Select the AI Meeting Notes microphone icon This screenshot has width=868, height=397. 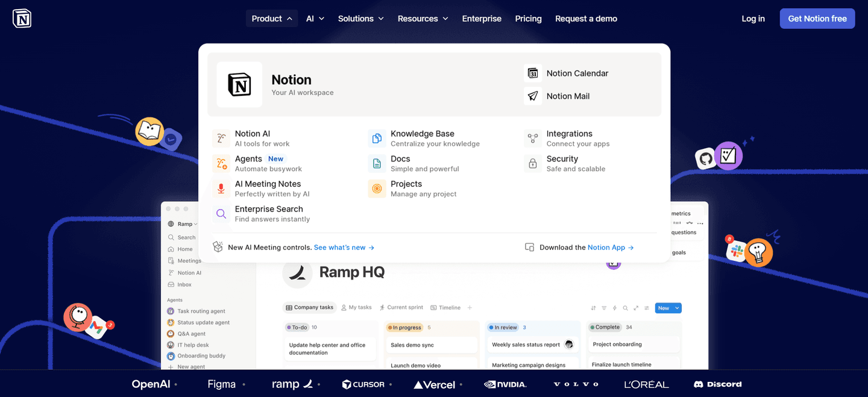[x=221, y=189]
